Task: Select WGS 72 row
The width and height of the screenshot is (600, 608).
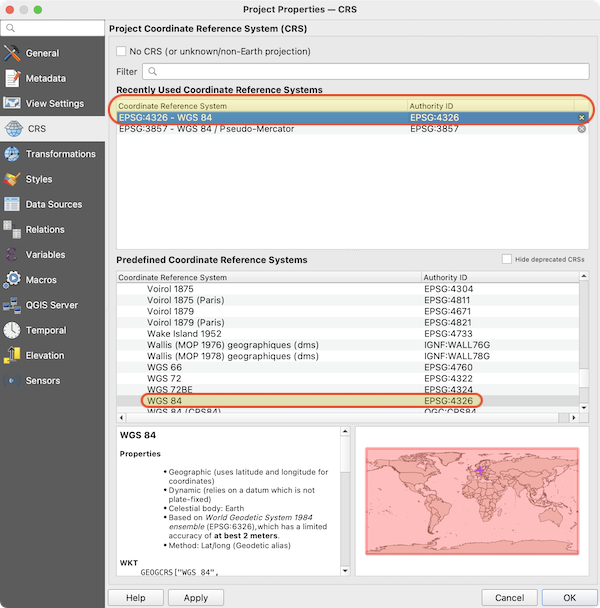Action: (x=348, y=378)
